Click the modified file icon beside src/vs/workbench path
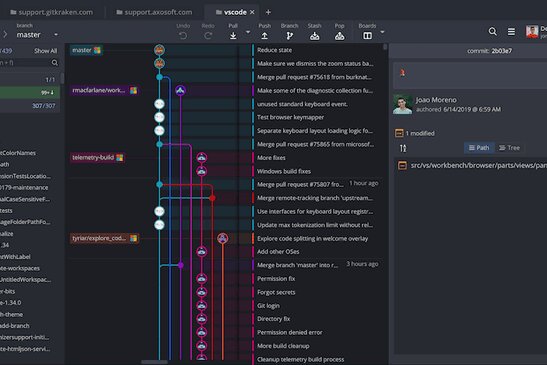This screenshot has height=365, width=547. [x=402, y=165]
